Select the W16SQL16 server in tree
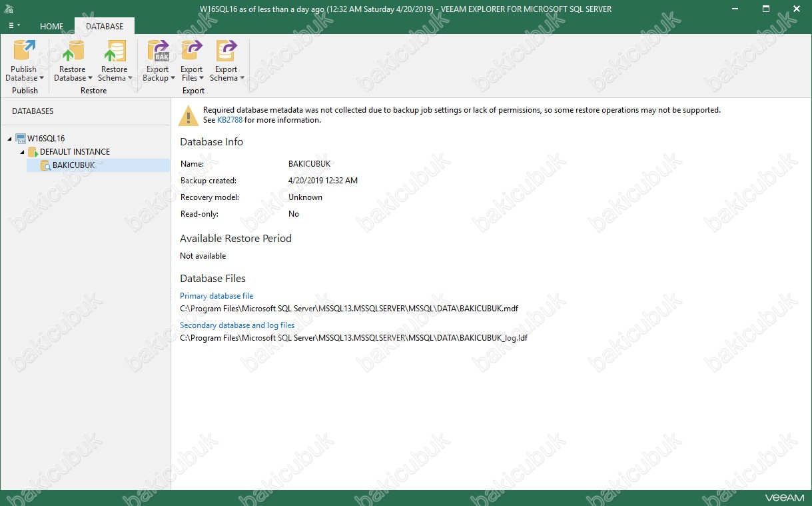The width and height of the screenshot is (812, 506). coord(46,139)
